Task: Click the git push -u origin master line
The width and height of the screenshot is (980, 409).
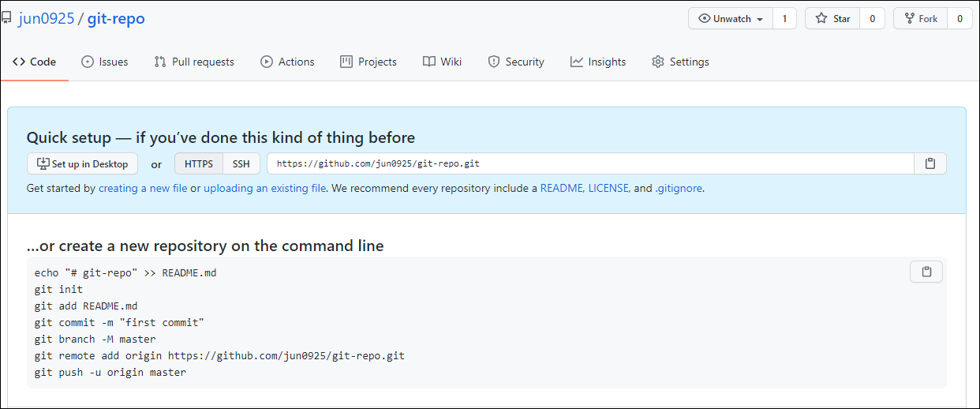Action: (x=110, y=373)
